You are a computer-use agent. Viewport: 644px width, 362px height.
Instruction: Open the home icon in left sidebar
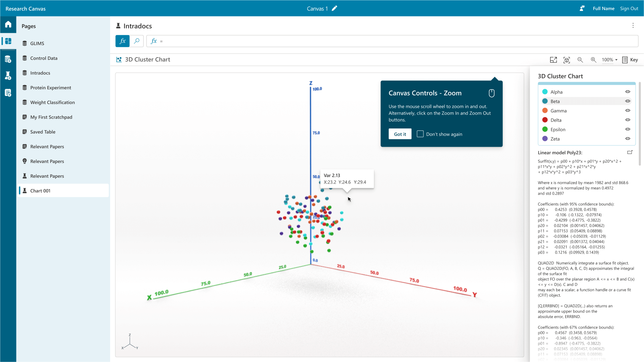pos(8,24)
